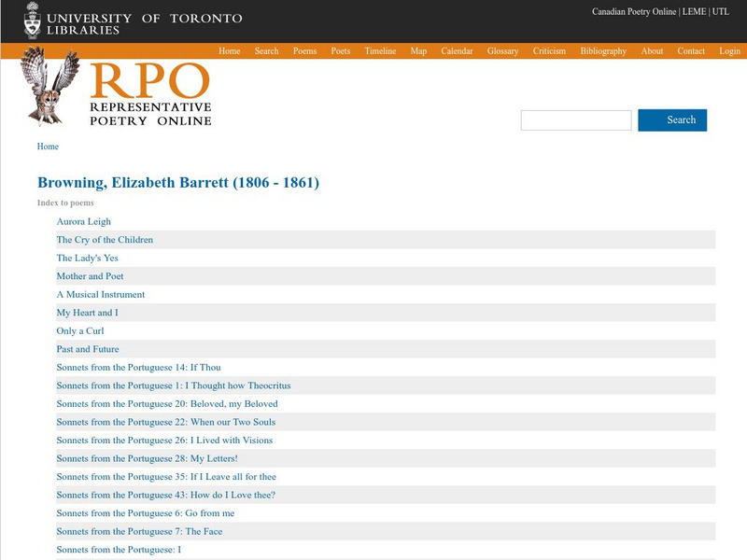Open the Calendar menu item
The height and width of the screenshot is (560, 747).
click(457, 51)
